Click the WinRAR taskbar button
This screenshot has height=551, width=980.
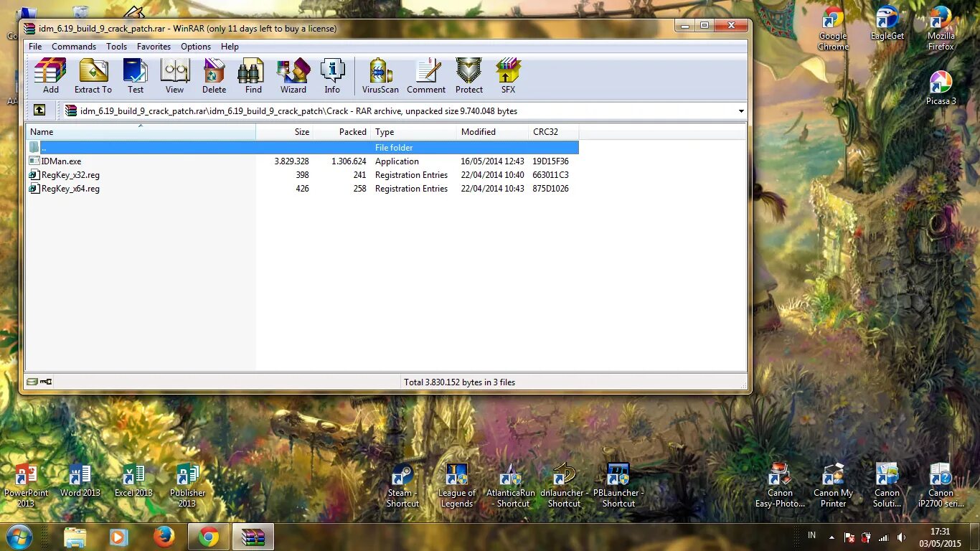pyautogui.click(x=253, y=537)
